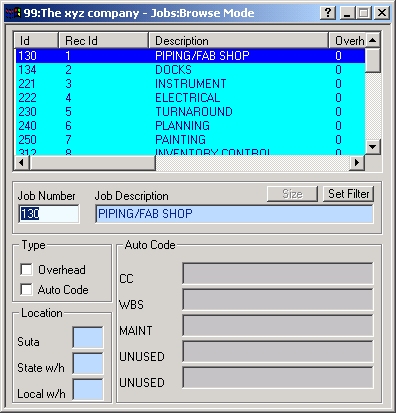Click the Size button
The image size is (396, 413).
pos(292,194)
